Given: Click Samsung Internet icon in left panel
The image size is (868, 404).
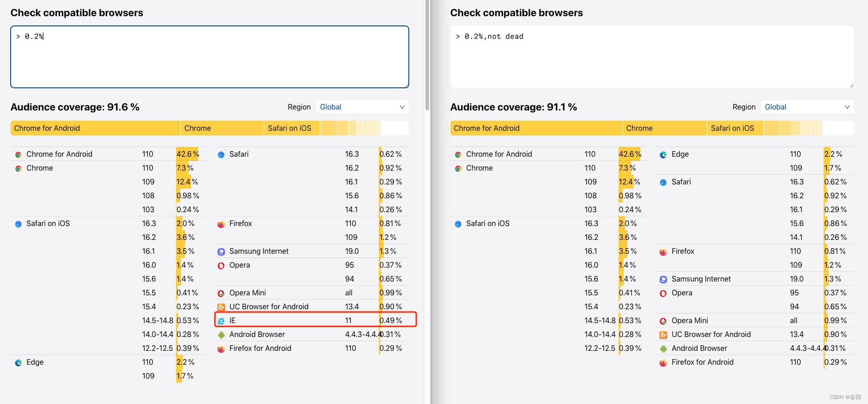Looking at the screenshot, I should coord(221,252).
